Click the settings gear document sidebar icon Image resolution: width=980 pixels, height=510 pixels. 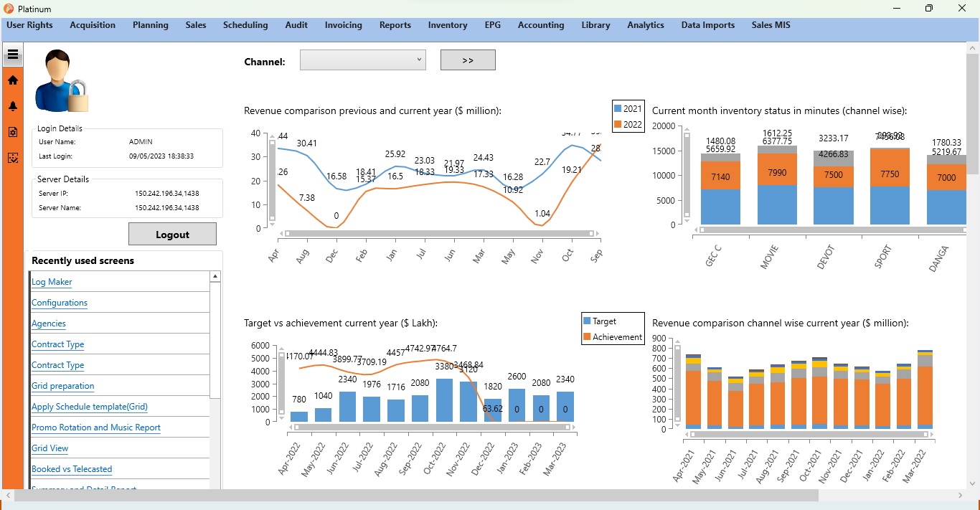pyautogui.click(x=12, y=132)
